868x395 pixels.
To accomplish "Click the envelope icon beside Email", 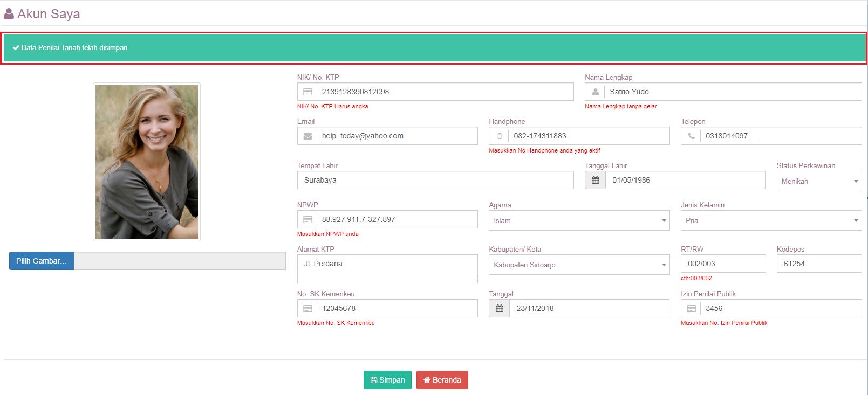I will (307, 136).
